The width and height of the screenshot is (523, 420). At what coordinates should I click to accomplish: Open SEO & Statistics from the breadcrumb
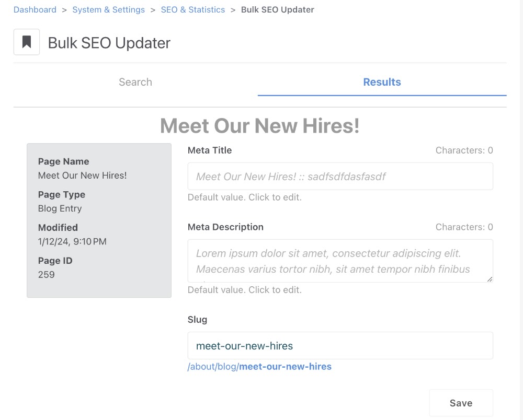[192, 9]
